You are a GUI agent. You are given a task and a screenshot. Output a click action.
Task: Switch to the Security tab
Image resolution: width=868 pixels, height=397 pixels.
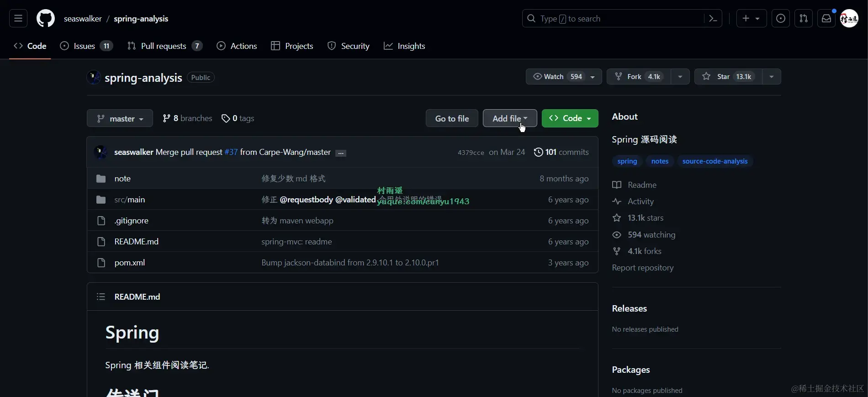click(349, 46)
